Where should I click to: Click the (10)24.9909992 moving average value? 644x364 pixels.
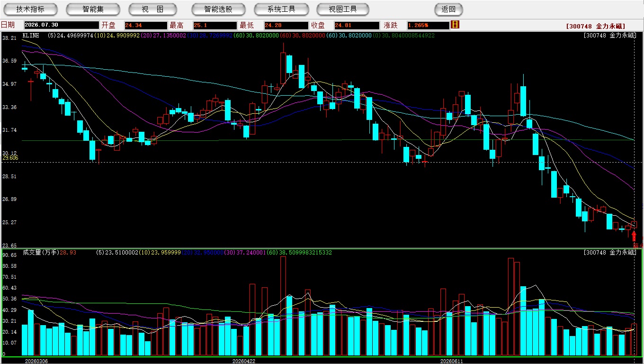coord(116,36)
